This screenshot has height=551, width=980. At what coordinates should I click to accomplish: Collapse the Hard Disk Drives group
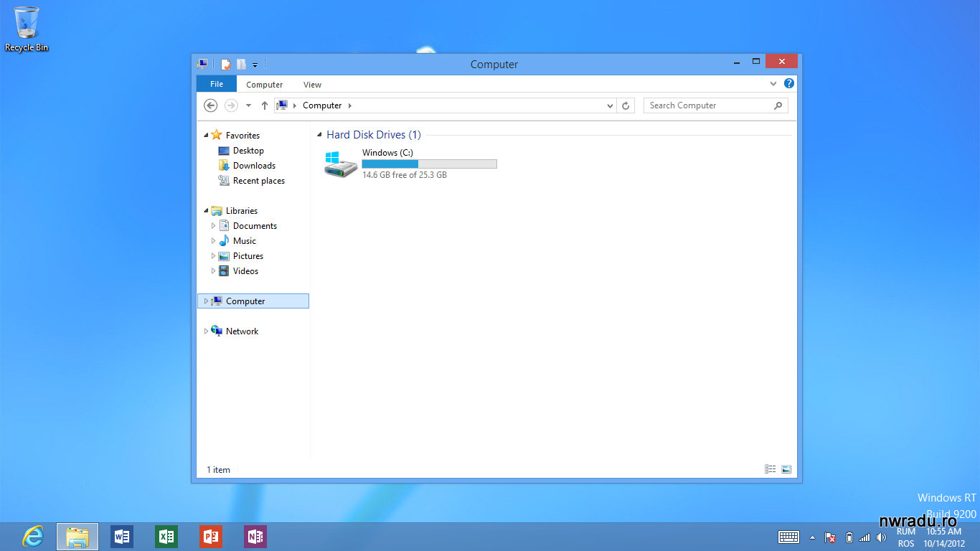319,135
